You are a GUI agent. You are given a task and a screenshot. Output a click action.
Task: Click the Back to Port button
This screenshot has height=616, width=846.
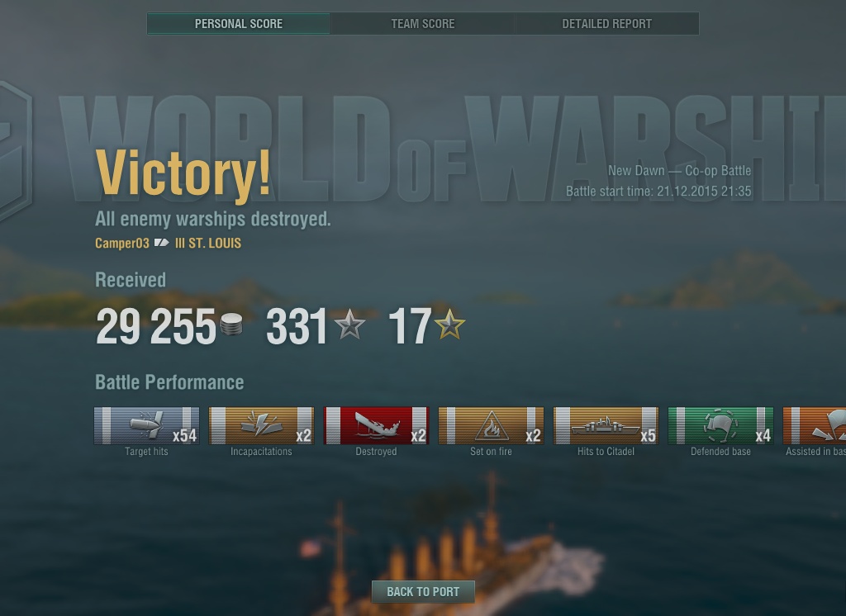423,592
